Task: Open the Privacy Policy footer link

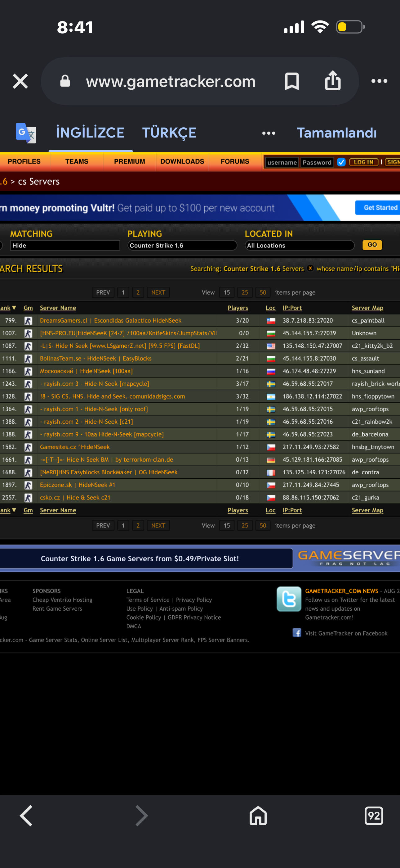Action: tap(194, 599)
